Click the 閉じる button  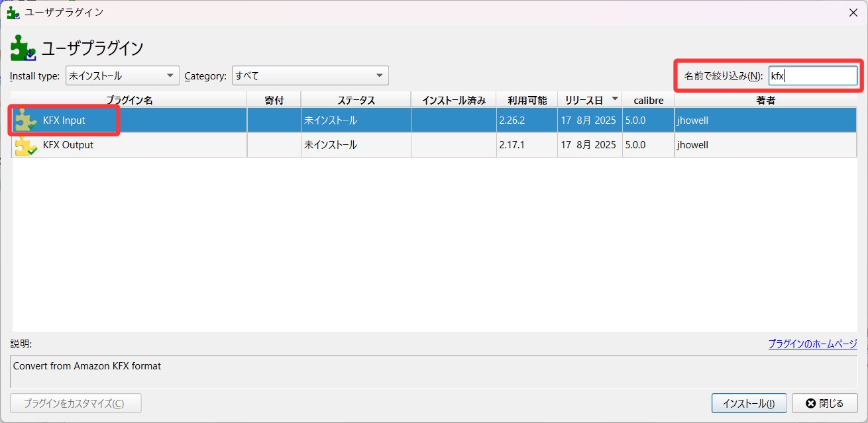coord(825,403)
